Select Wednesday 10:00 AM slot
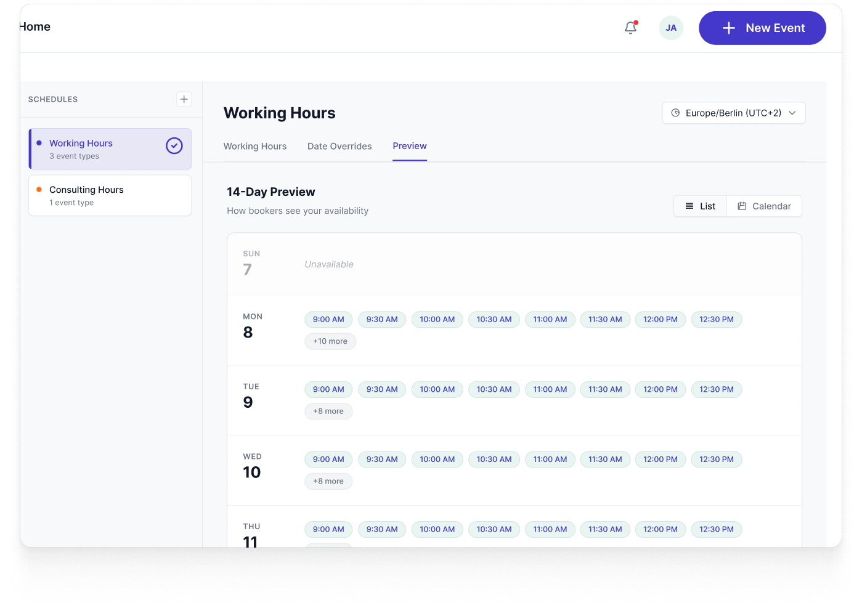 (x=437, y=460)
